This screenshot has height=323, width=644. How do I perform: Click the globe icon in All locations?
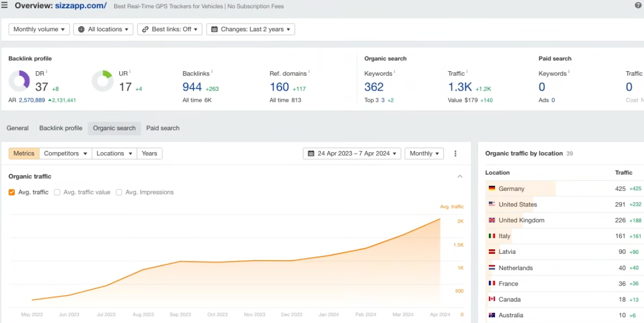pyautogui.click(x=81, y=29)
